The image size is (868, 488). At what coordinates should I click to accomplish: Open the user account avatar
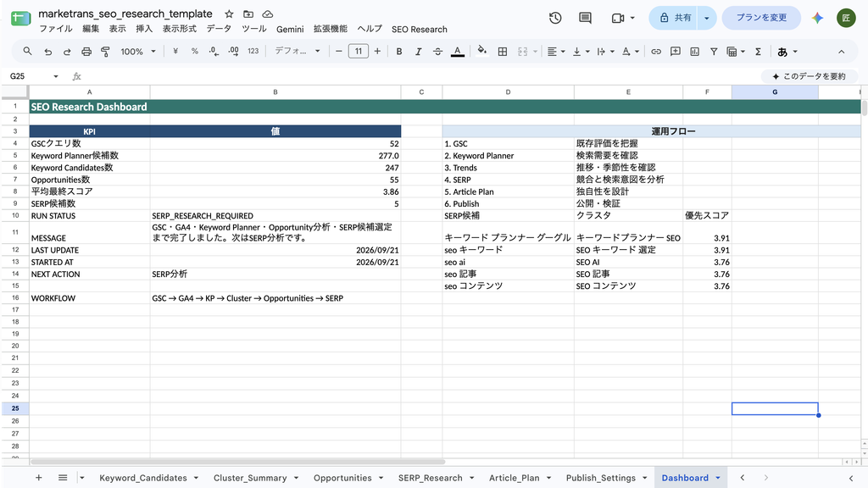846,18
